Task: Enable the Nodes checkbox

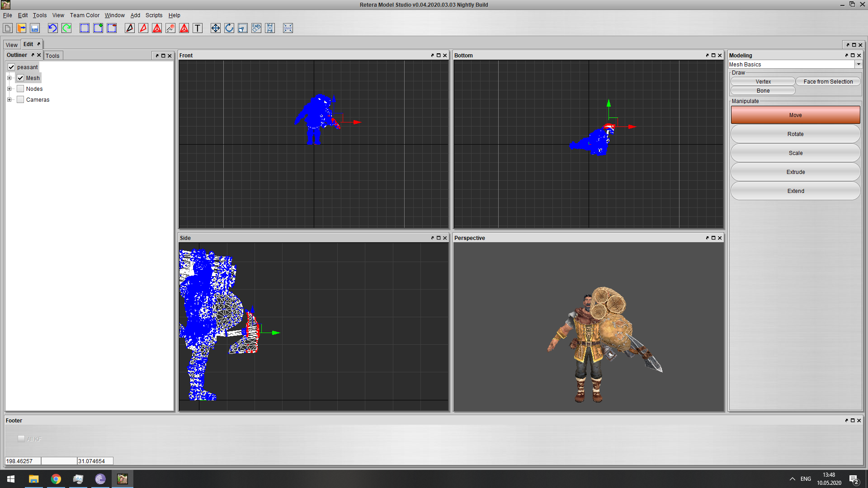Action: pos(20,89)
